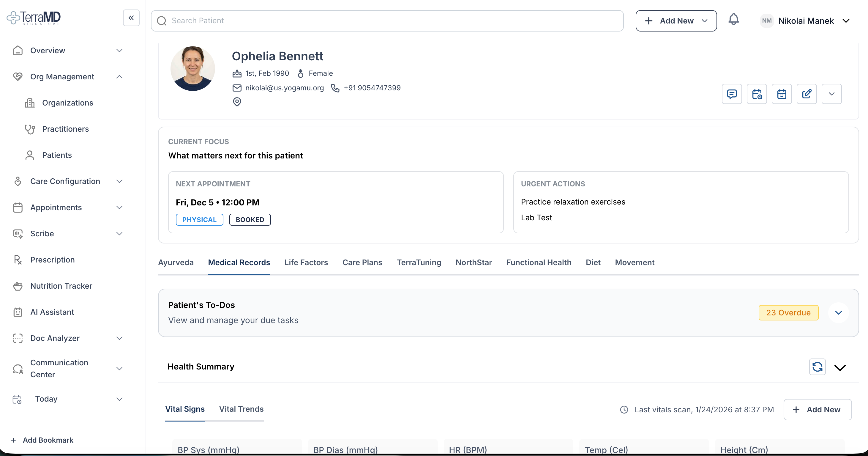Expand the Appointments sidebar menu
Screen dimensions: 868x456
point(119,207)
